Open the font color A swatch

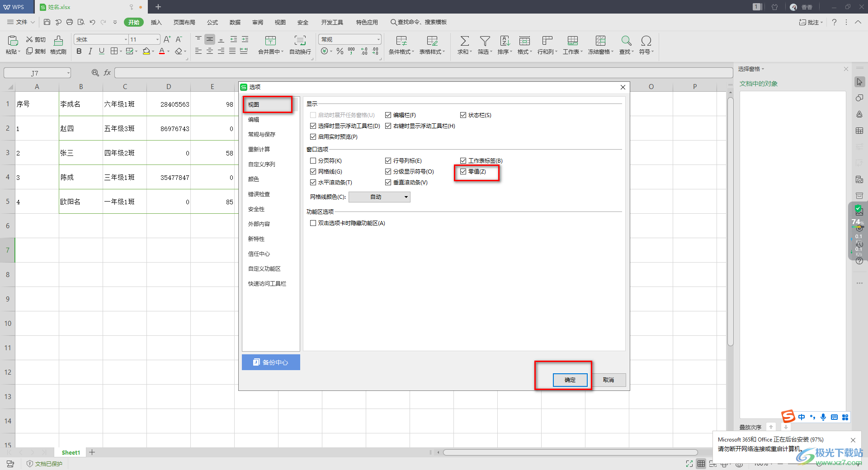coord(162,52)
